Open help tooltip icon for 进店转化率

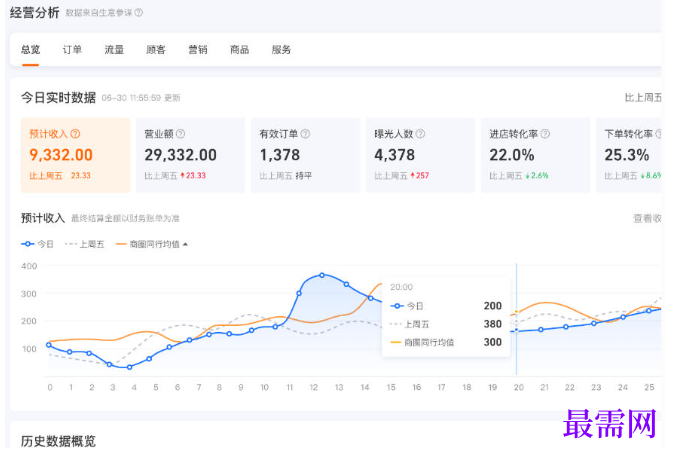(545, 134)
